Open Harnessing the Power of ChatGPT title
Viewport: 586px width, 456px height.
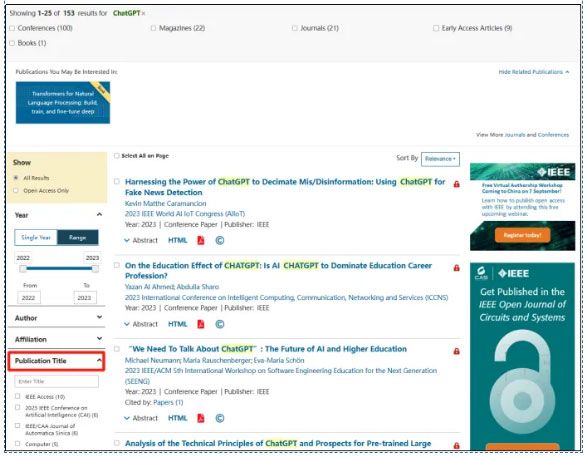[x=285, y=187]
